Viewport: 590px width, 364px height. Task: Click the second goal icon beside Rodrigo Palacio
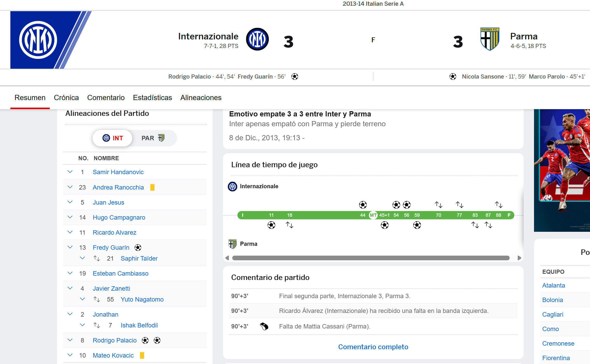pyautogui.click(x=157, y=340)
